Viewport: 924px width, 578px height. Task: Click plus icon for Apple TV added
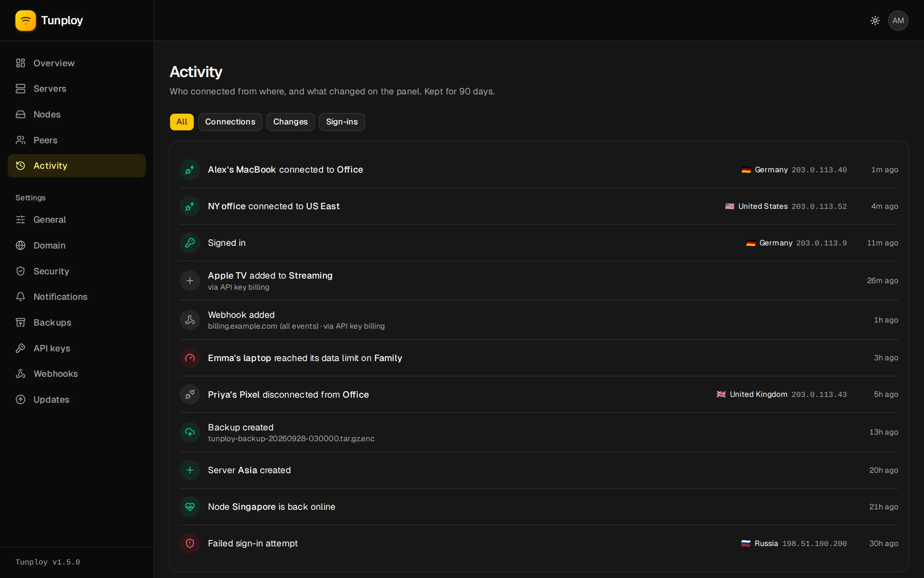(190, 281)
